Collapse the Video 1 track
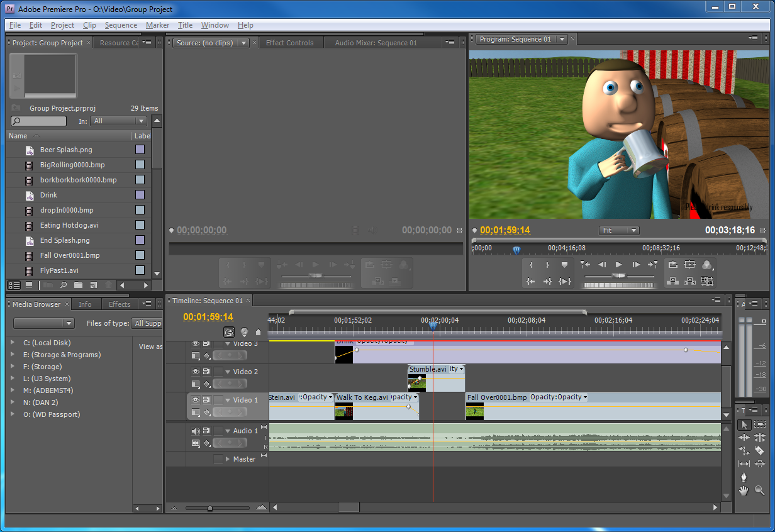The height and width of the screenshot is (532, 775). coord(228,400)
